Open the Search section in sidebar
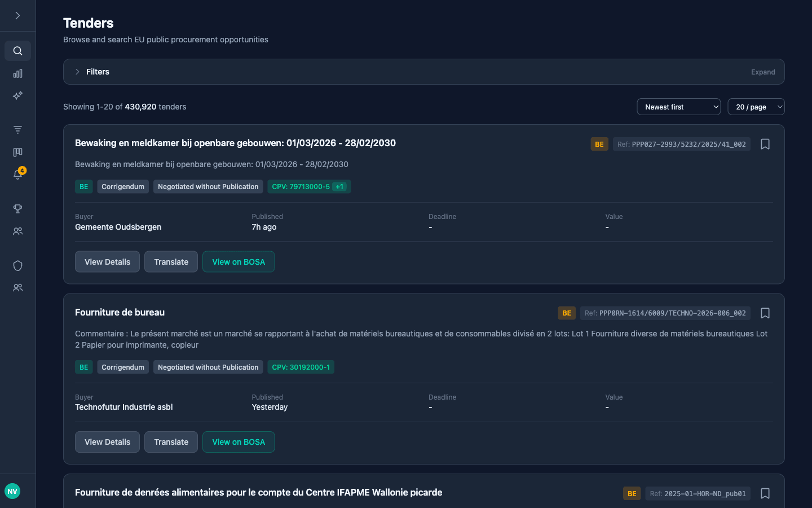The height and width of the screenshot is (508, 812). [x=17, y=51]
